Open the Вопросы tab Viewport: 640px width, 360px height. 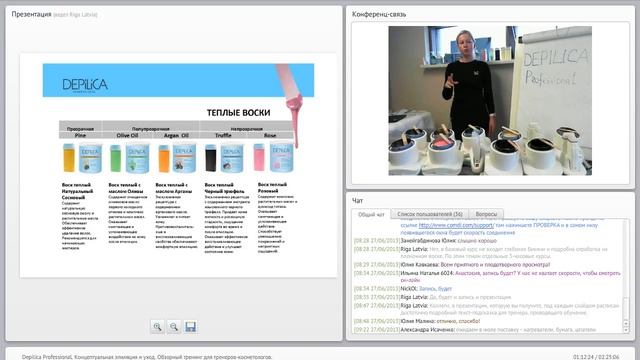[x=486, y=213]
